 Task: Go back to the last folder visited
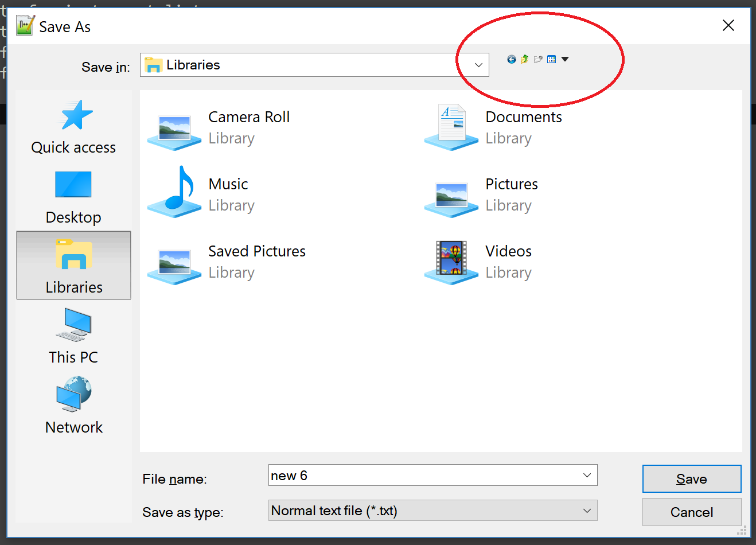coord(511,59)
